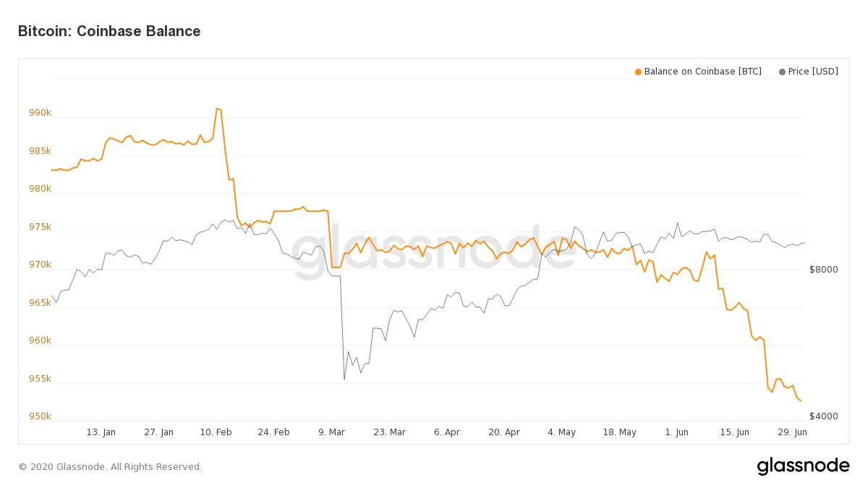
Task: Select the 29. Jun date label
Action: pyautogui.click(x=792, y=432)
